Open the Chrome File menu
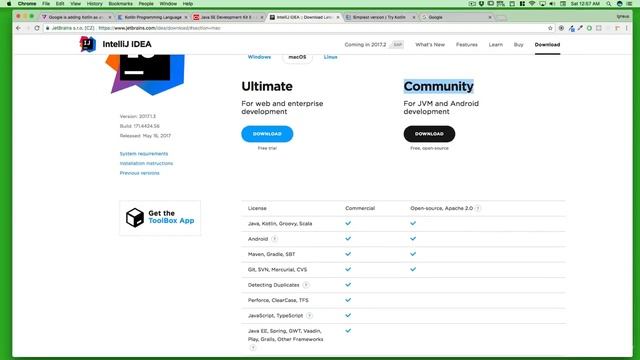 [x=46, y=4]
